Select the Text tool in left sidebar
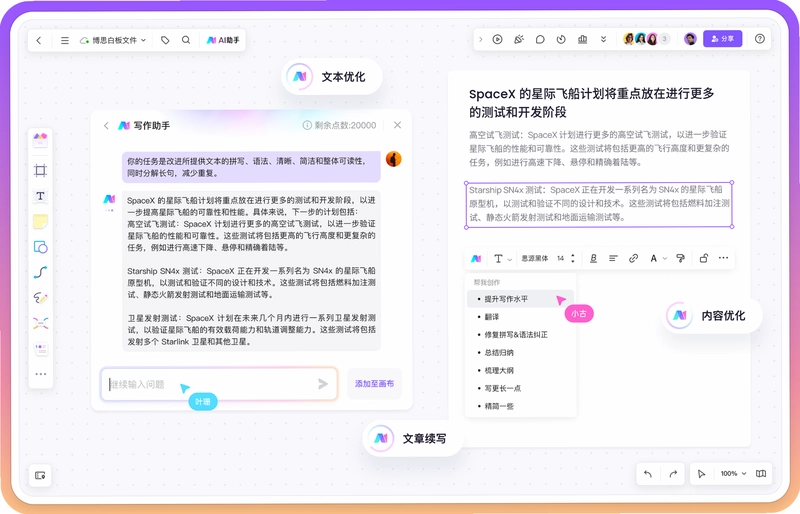Screen dimensions: 800x514 coord(40,196)
